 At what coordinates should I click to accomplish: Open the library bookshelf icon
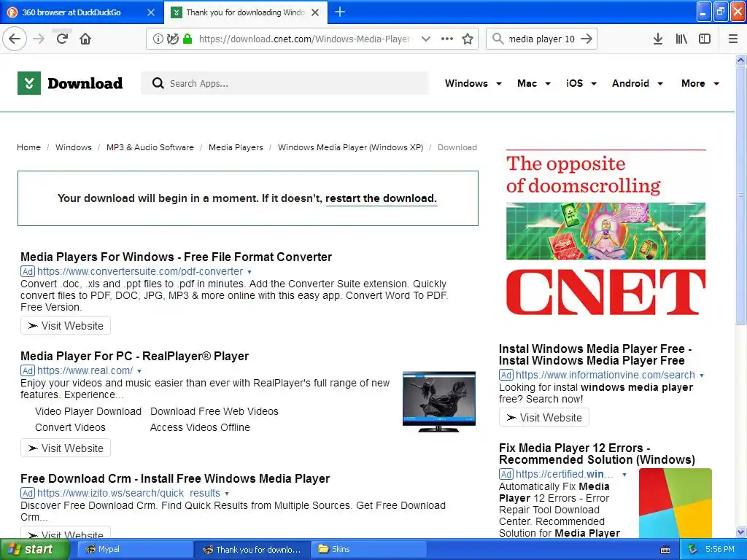click(681, 39)
